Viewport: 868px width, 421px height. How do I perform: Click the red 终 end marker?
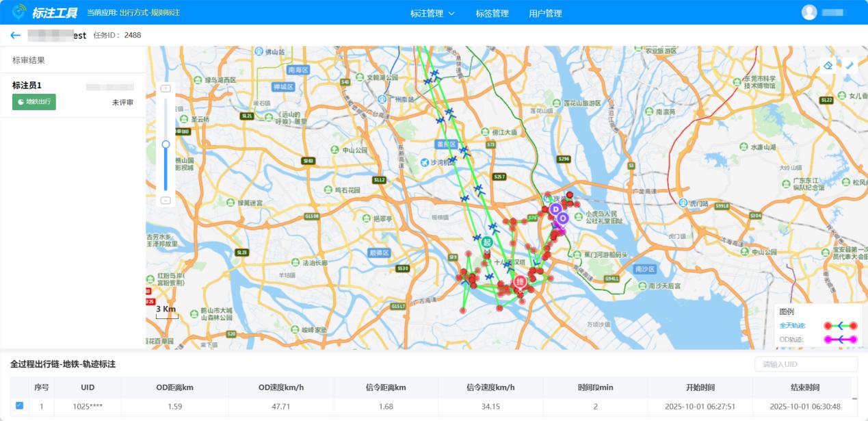[x=520, y=281]
